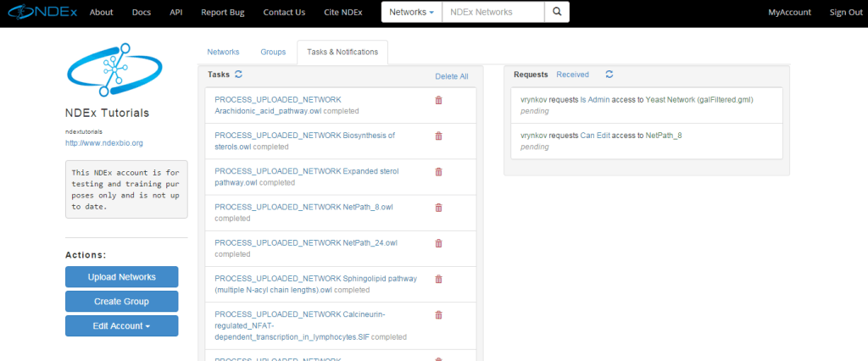The height and width of the screenshot is (361, 868).
Task: Click the Create Group button
Action: [122, 302]
